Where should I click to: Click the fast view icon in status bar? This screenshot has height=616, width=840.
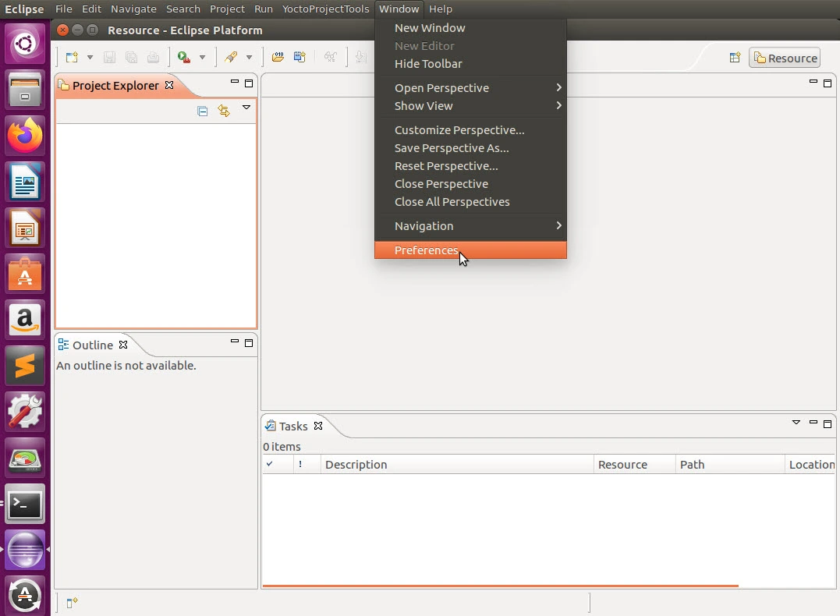point(72,603)
